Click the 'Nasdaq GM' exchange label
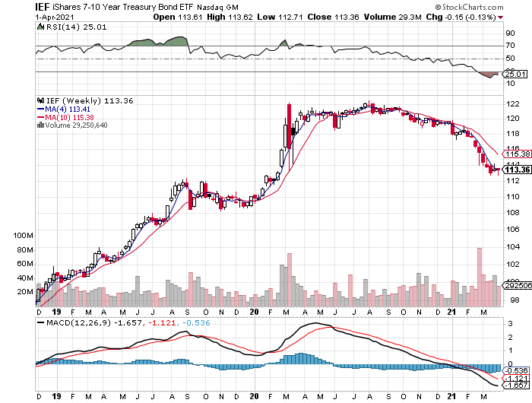 click(217, 8)
